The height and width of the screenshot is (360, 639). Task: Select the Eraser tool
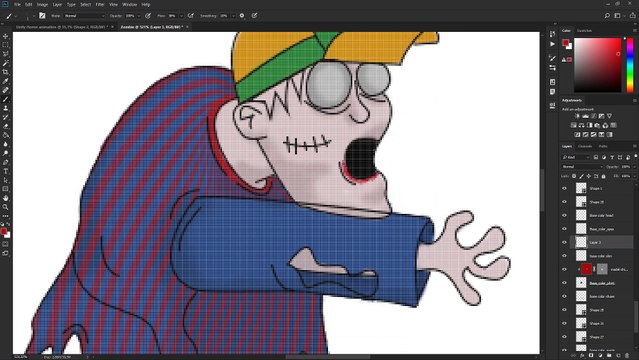[5, 126]
